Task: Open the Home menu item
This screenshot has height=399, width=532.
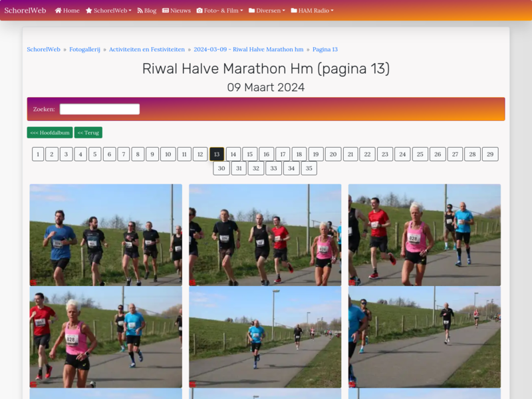Action: tap(67, 11)
